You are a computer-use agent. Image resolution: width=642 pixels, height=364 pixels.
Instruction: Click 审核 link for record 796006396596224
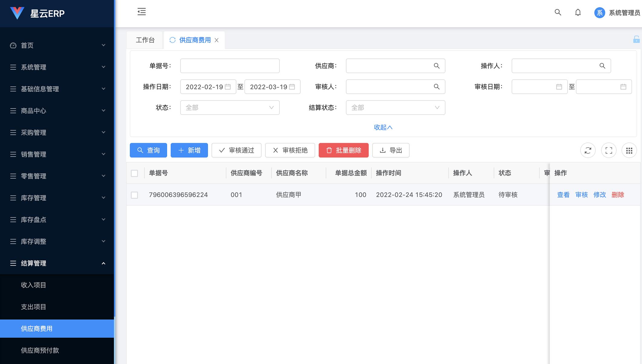pyautogui.click(x=582, y=194)
